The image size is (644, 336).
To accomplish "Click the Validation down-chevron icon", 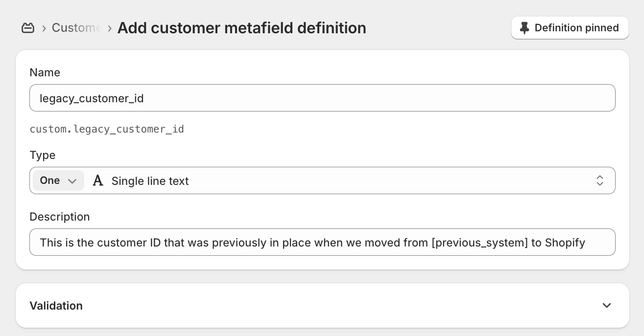I will pos(606,306).
